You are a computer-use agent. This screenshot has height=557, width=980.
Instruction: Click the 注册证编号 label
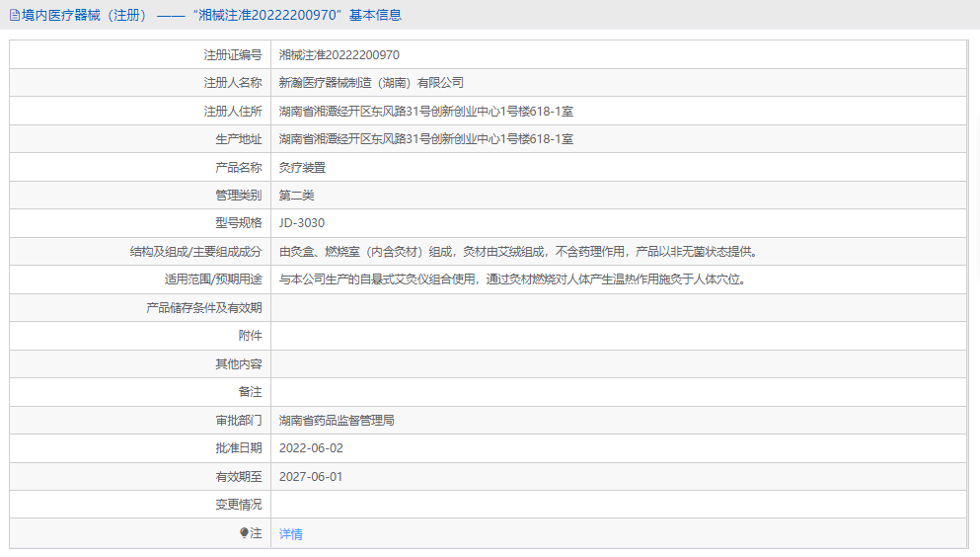233,55
